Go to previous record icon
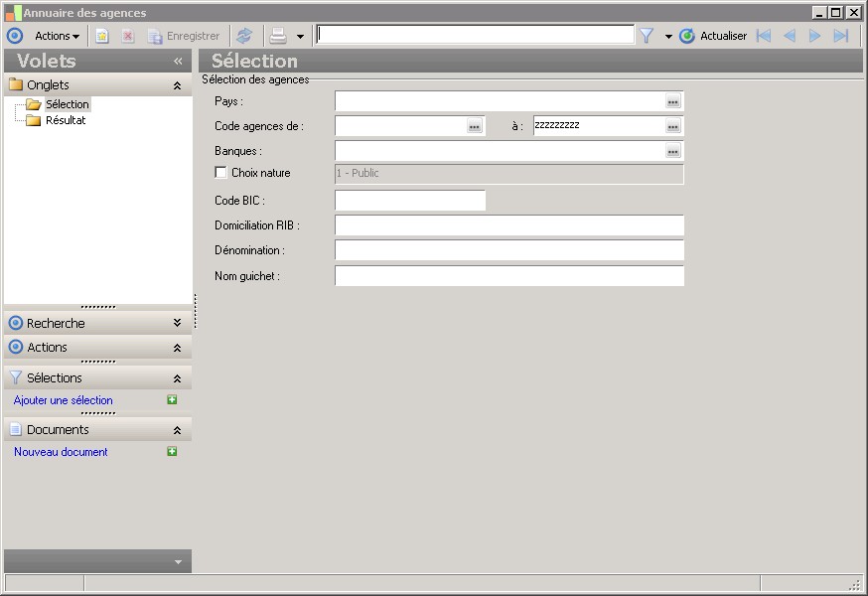The image size is (868, 596). (790, 36)
